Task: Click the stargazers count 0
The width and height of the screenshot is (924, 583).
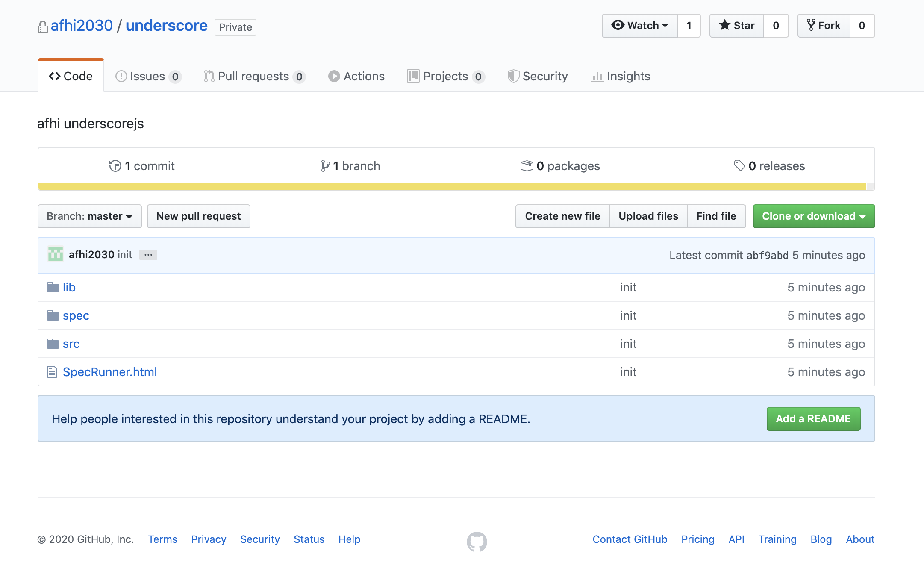Action: point(776,26)
